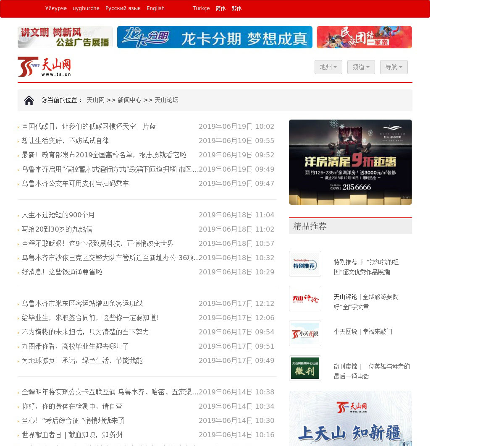Screen dimensions: 504x446
Task: Open article 给毕业生，求职签合同前
Action: click(x=90, y=318)
